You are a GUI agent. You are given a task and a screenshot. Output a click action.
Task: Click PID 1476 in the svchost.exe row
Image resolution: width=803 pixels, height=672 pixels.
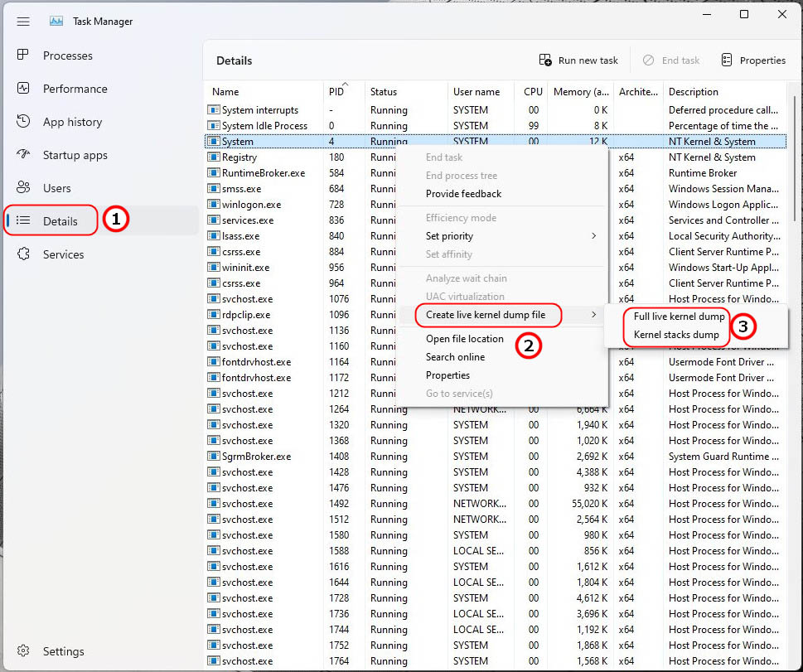(x=338, y=487)
